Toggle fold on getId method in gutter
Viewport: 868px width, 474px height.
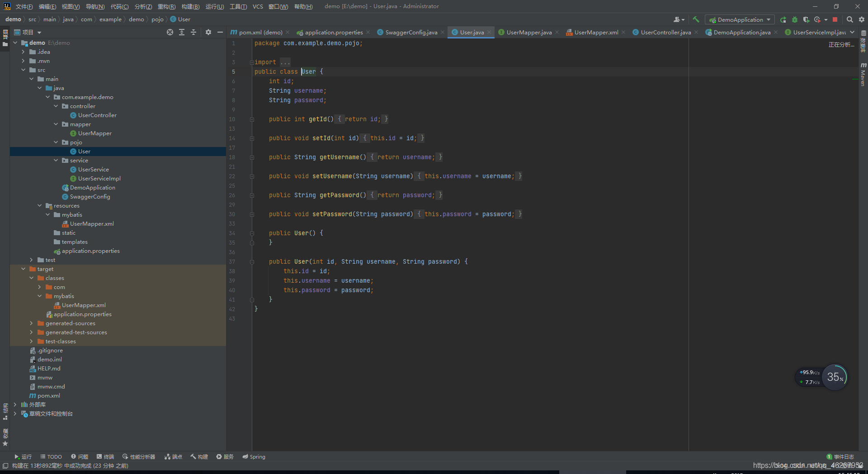tap(252, 119)
